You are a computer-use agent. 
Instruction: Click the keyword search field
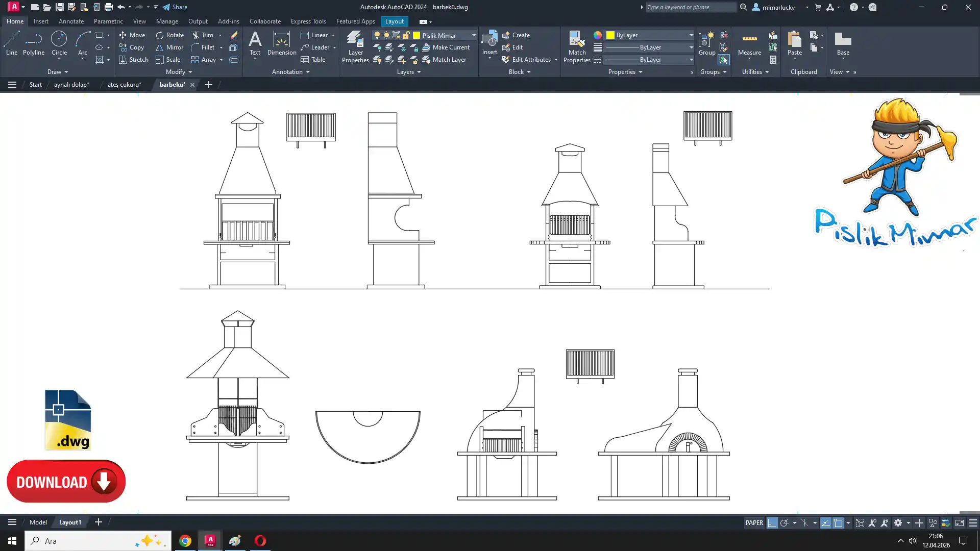[690, 7]
